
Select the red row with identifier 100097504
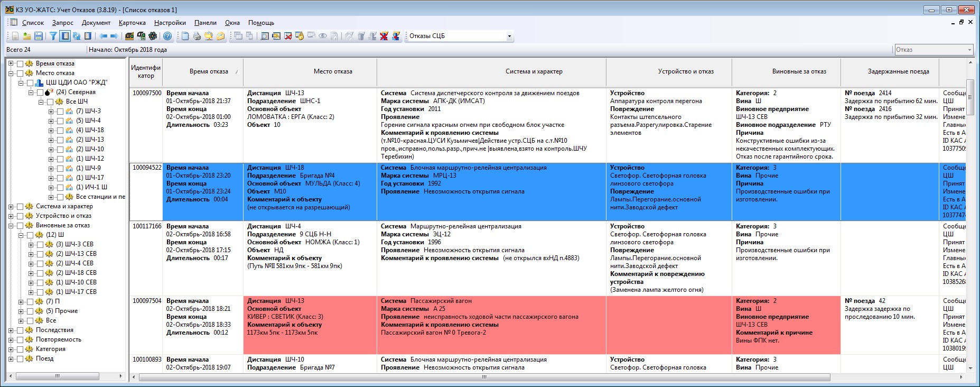(547, 325)
